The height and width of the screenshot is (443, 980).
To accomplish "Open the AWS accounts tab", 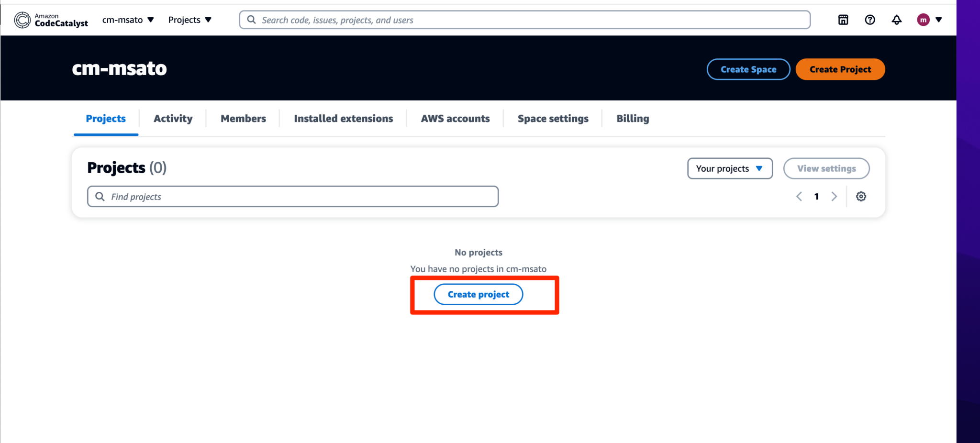I will [455, 118].
